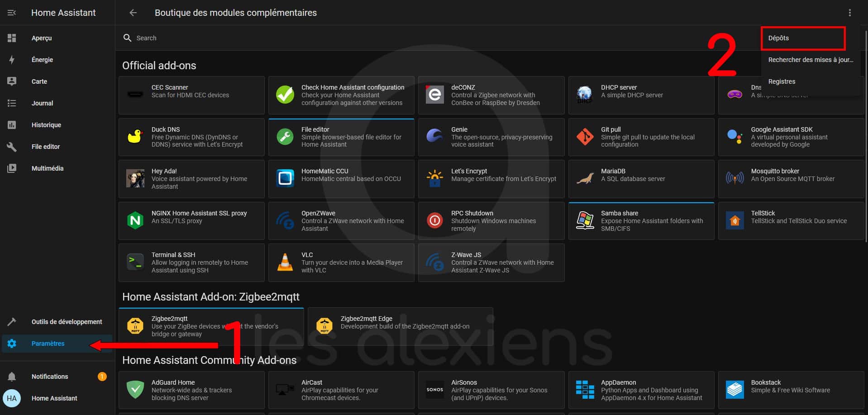This screenshot has height=415, width=868.
Task: Open the three-dot overflow menu
Action: pos(849,13)
